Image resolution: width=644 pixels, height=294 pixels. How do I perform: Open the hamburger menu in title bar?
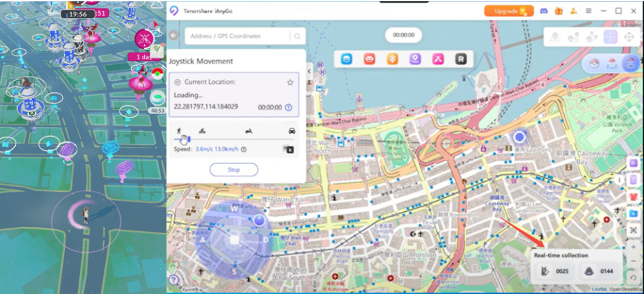pyautogui.click(x=589, y=11)
